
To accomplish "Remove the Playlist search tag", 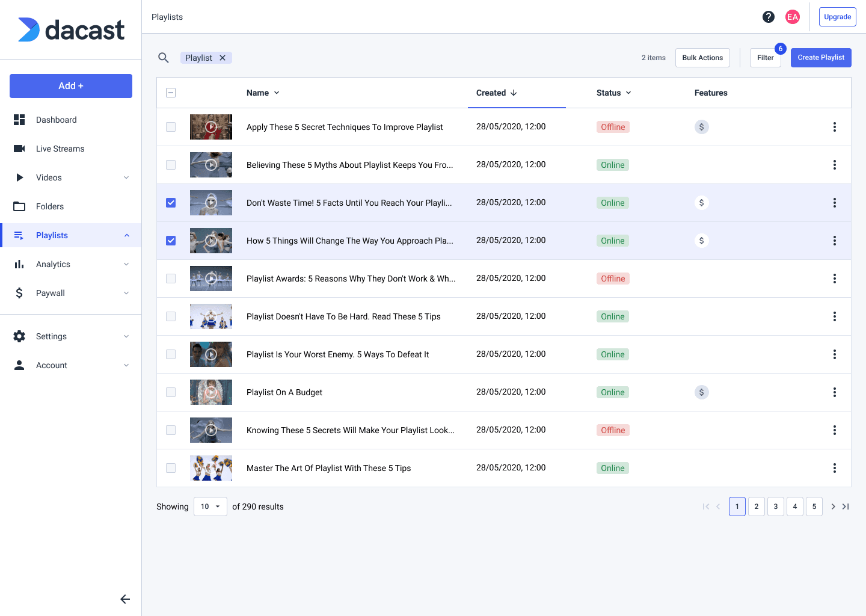I will coord(223,58).
